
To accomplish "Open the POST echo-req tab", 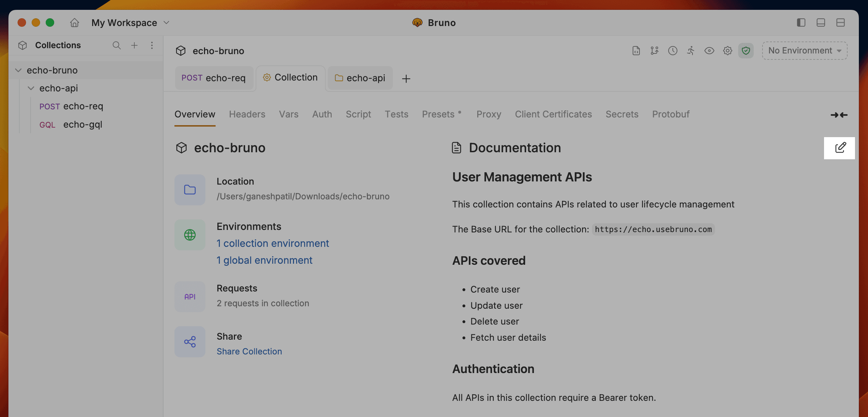I will point(213,78).
